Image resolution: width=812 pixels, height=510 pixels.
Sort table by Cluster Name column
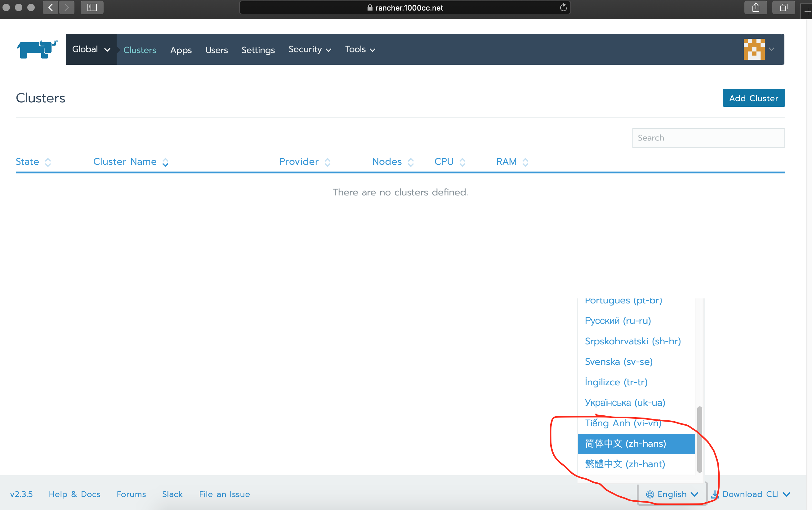131,162
